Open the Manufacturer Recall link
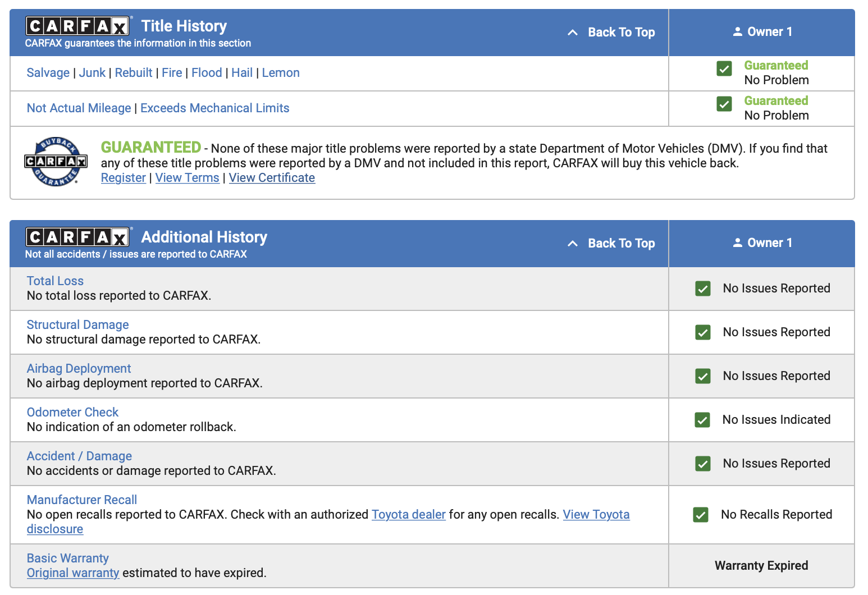This screenshot has width=868, height=595. [82, 500]
